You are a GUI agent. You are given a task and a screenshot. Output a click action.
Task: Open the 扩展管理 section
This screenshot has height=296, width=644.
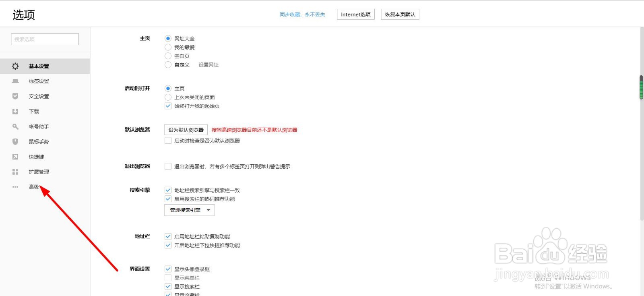(45, 172)
